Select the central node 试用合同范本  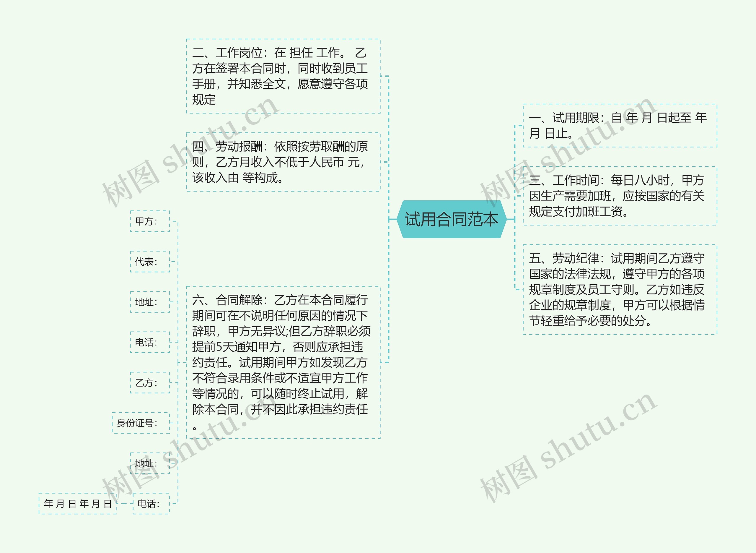[x=452, y=219]
